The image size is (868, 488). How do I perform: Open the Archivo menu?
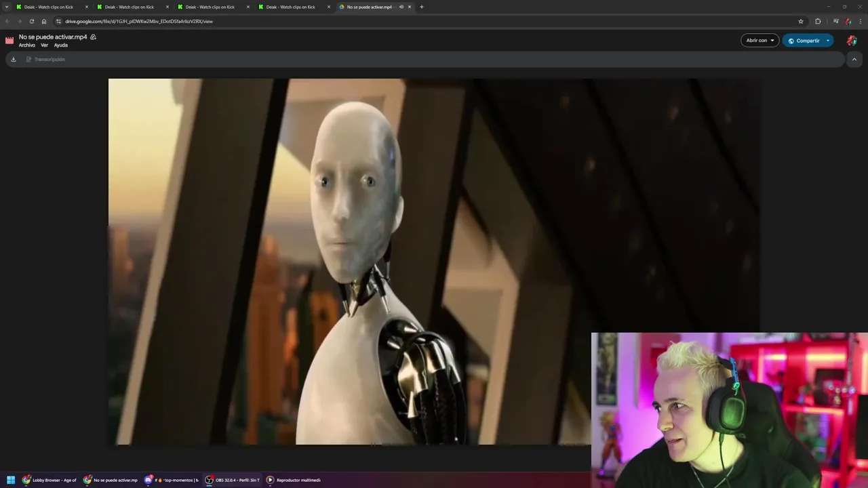click(x=26, y=45)
